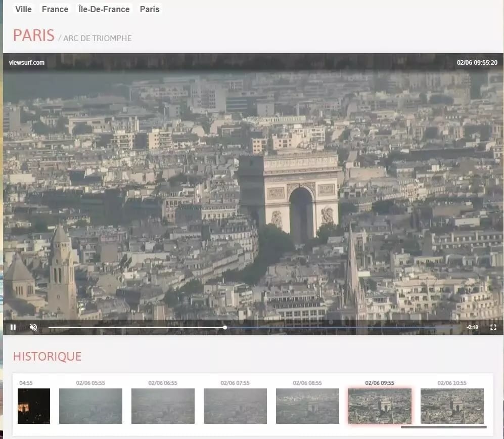This screenshot has height=439, width=504.
Task: Click the HISTORIQUE section heading
Action: pyautogui.click(x=47, y=357)
